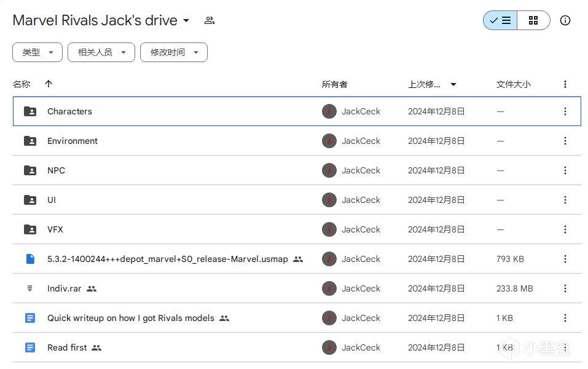Open the 修改时间 filter dropdown

(x=174, y=52)
